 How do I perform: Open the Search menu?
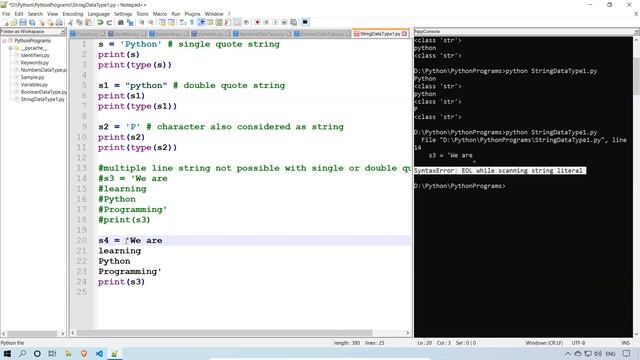click(35, 14)
